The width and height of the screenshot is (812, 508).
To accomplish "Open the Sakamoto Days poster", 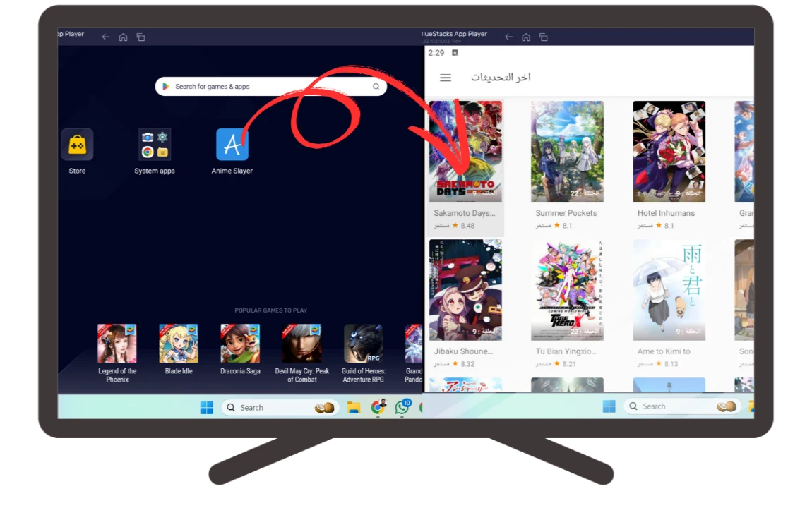I will coord(465,152).
